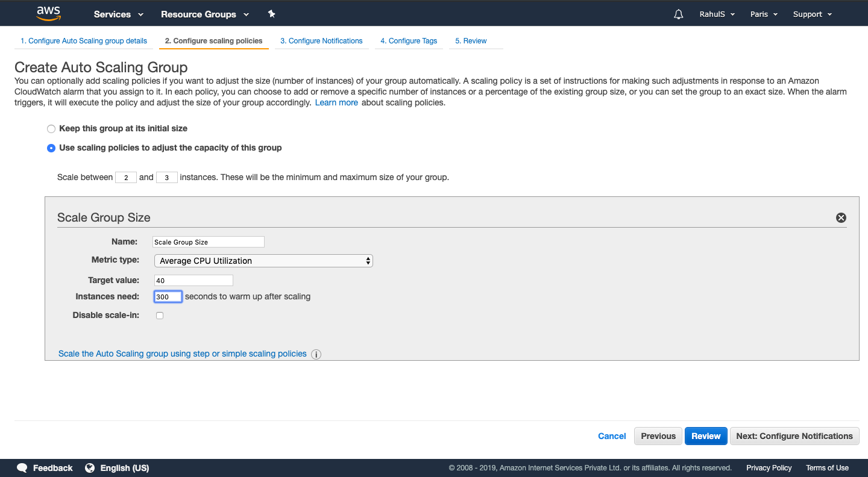Expand the Support menu

coord(812,13)
